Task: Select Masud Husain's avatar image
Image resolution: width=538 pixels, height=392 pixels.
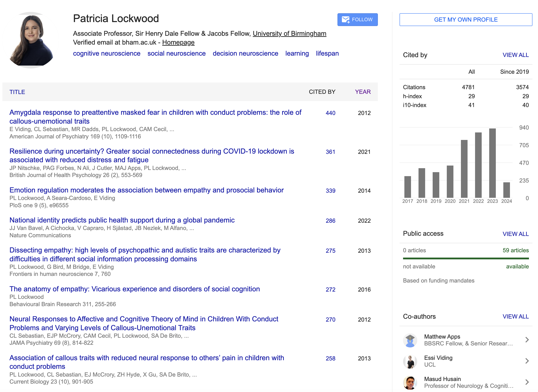Action: tap(410, 382)
